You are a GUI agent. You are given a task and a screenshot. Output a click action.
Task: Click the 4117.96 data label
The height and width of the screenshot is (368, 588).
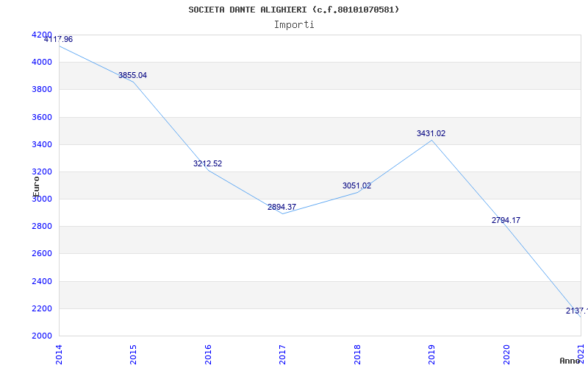click(59, 39)
